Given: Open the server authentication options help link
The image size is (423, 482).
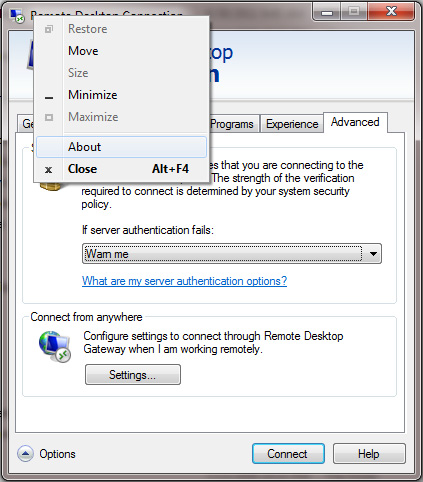Looking at the screenshot, I should 184,281.
